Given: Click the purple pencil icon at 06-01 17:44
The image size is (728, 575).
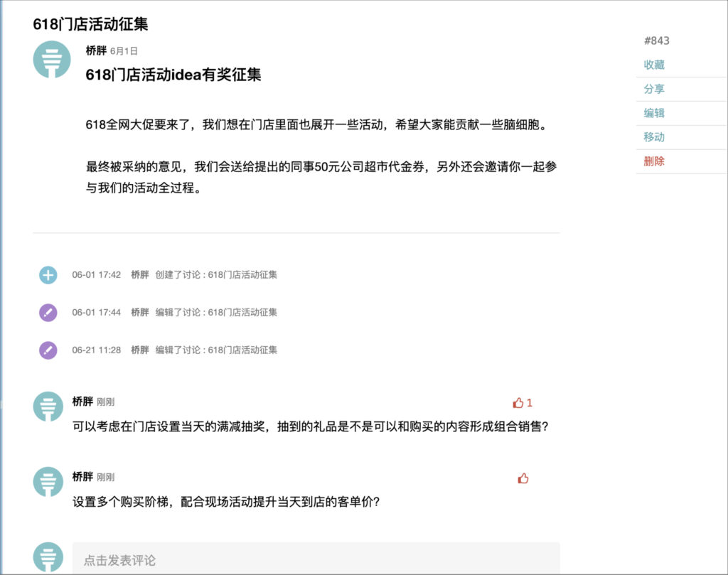Looking at the screenshot, I should click(x=48, y=313).
